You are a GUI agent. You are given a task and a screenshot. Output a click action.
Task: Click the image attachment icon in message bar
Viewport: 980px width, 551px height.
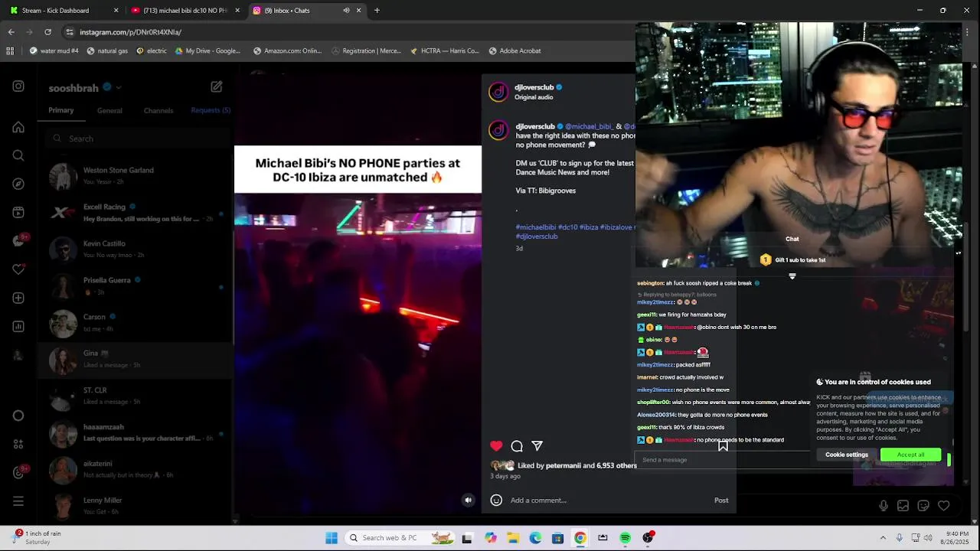coord(903,506)
